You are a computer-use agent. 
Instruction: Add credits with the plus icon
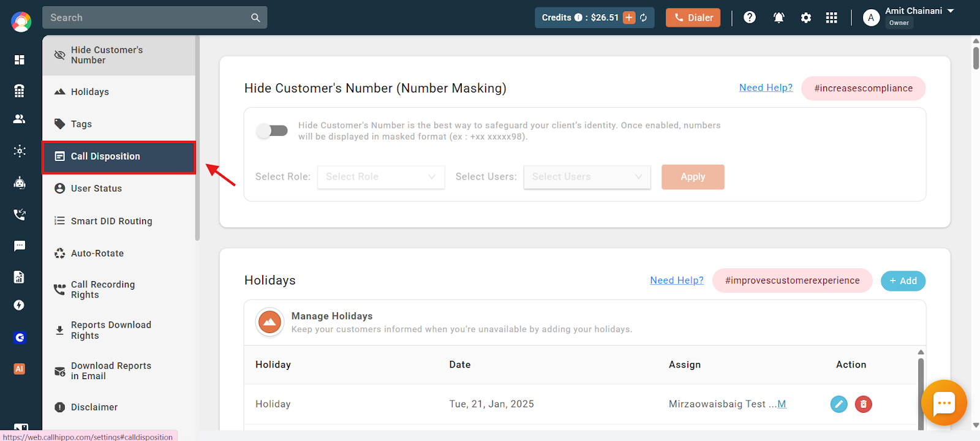click(629, 18)
